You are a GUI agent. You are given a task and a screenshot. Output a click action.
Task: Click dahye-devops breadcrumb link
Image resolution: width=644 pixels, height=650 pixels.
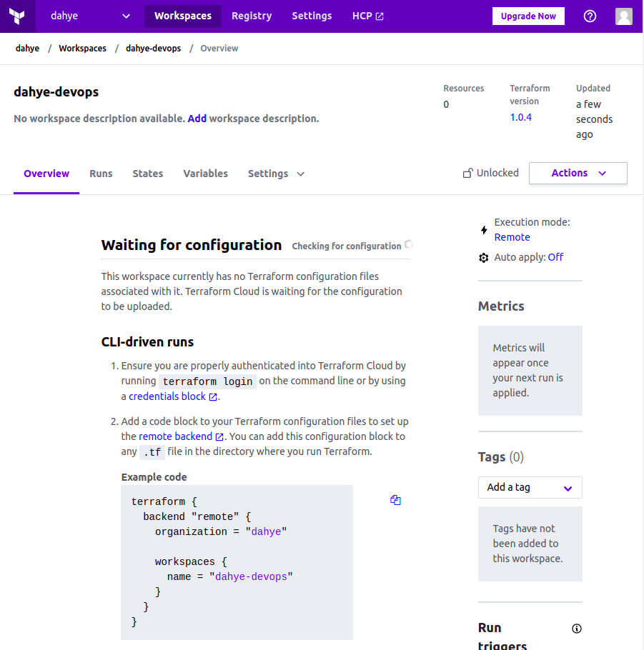click(x=153, y=48)
